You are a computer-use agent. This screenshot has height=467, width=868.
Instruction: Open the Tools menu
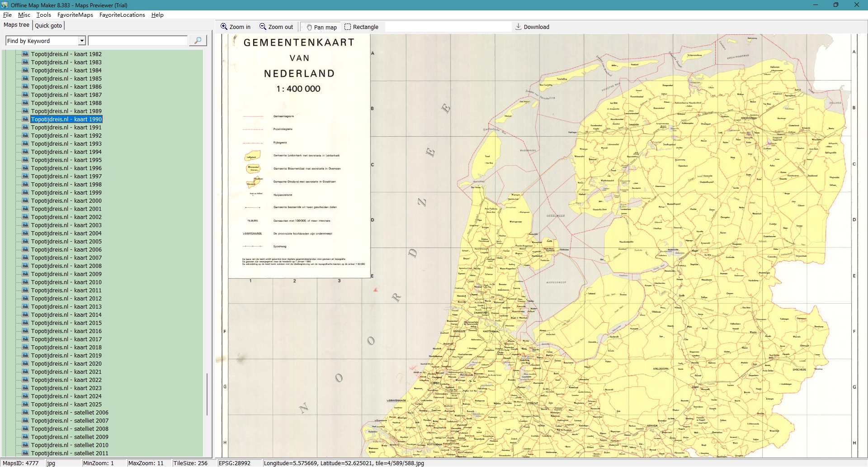click(x=43, y=15)
